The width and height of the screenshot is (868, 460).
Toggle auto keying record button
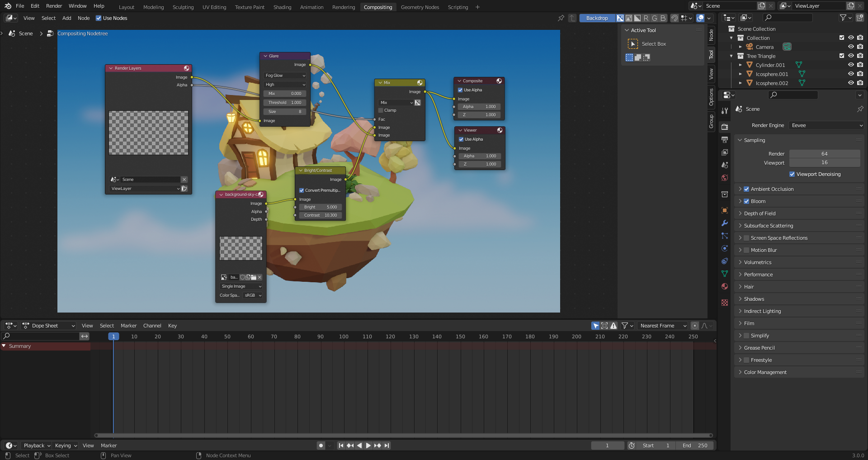click(x=321, y=446)
